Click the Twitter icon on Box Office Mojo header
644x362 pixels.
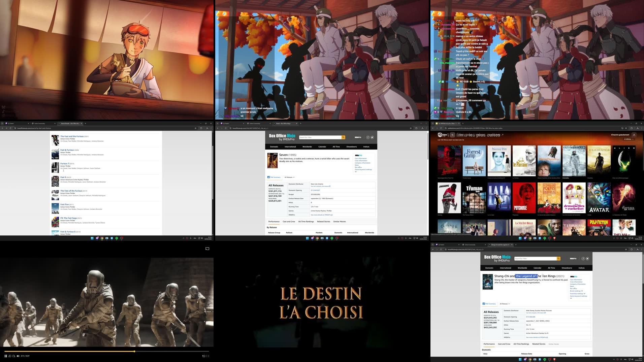click(x=372, y=137)
